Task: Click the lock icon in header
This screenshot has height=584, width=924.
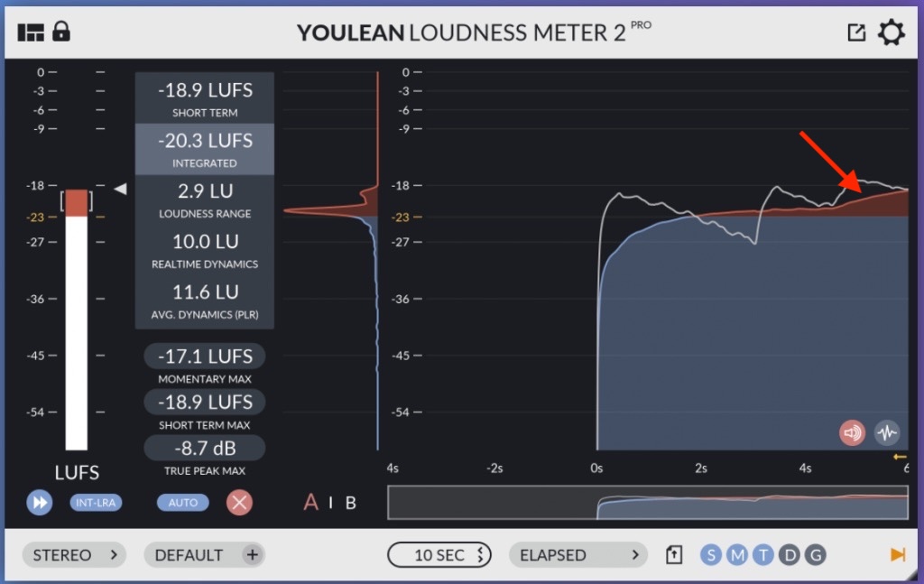Action: (61, 32)
